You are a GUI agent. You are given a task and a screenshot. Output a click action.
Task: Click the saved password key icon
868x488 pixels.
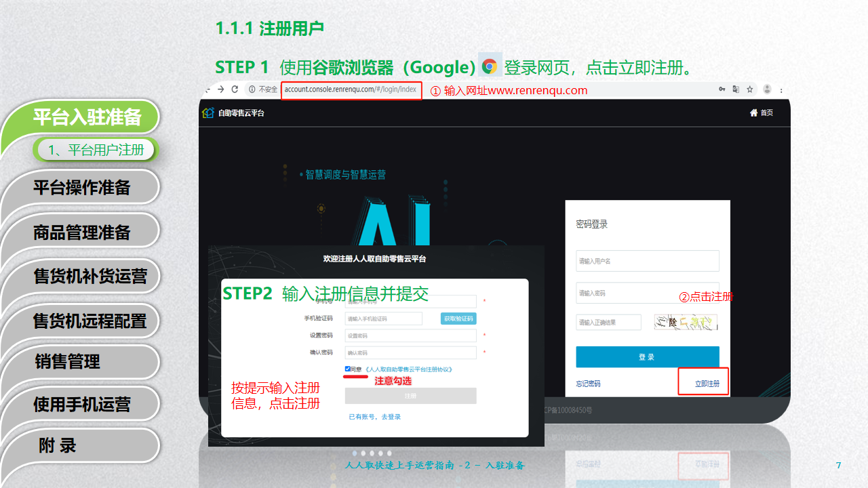[x=722, y=89]
